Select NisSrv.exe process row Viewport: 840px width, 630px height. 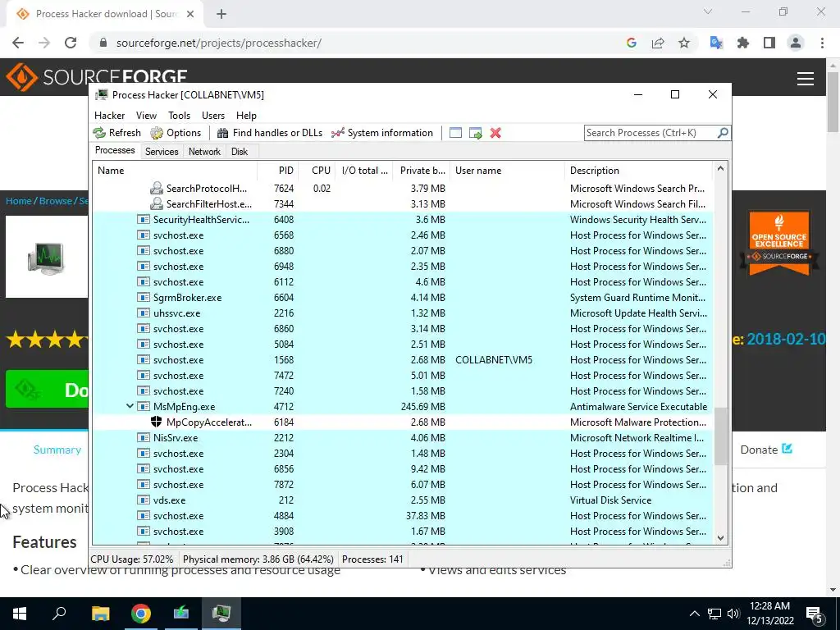(x=402, y=438)
